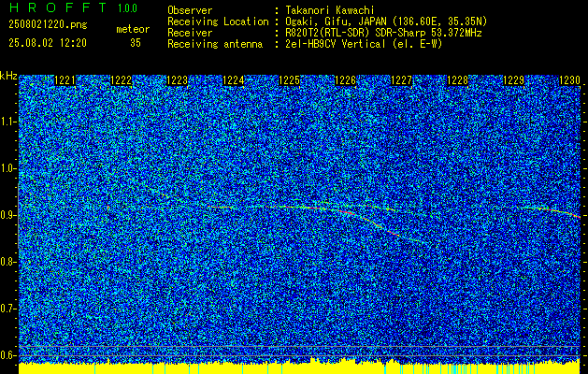
Task: Click the Observer label
Action: (x=190, y=10)
